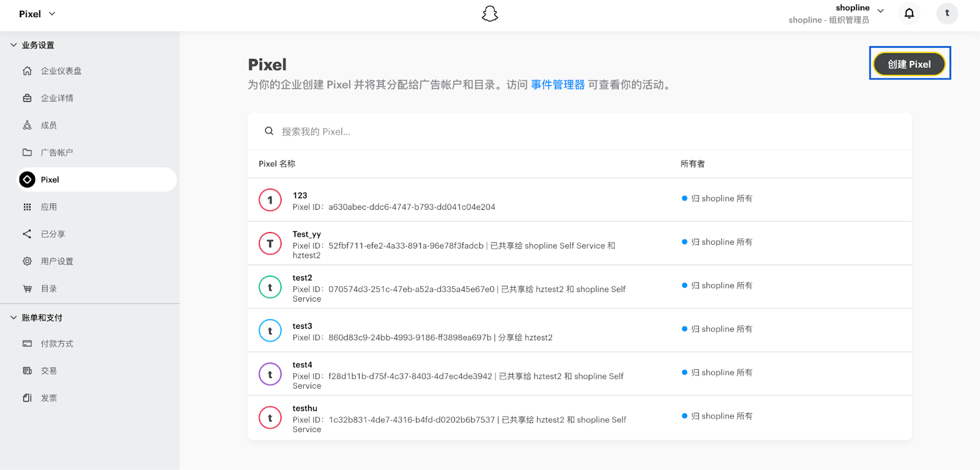
Task: Expand the shopline organization dropdown
Action: pyautogui.click(x=881, y=10)
